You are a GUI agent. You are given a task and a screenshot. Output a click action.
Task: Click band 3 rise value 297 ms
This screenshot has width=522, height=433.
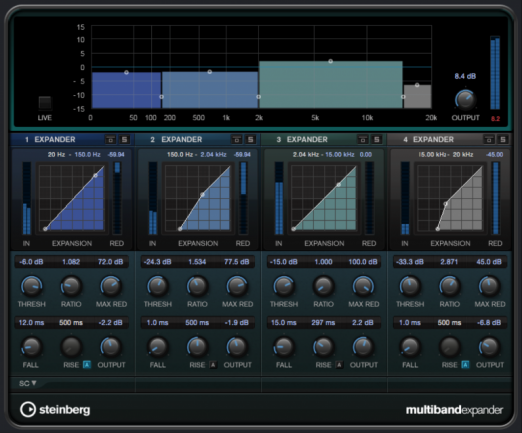point(323,323)
